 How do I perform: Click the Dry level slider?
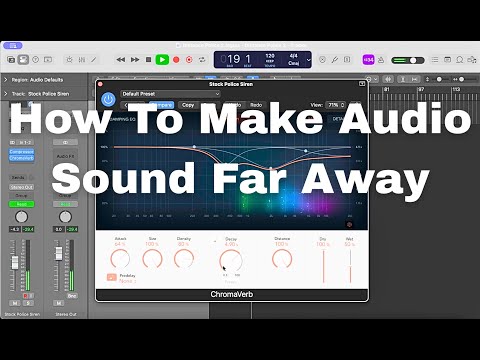323,266
